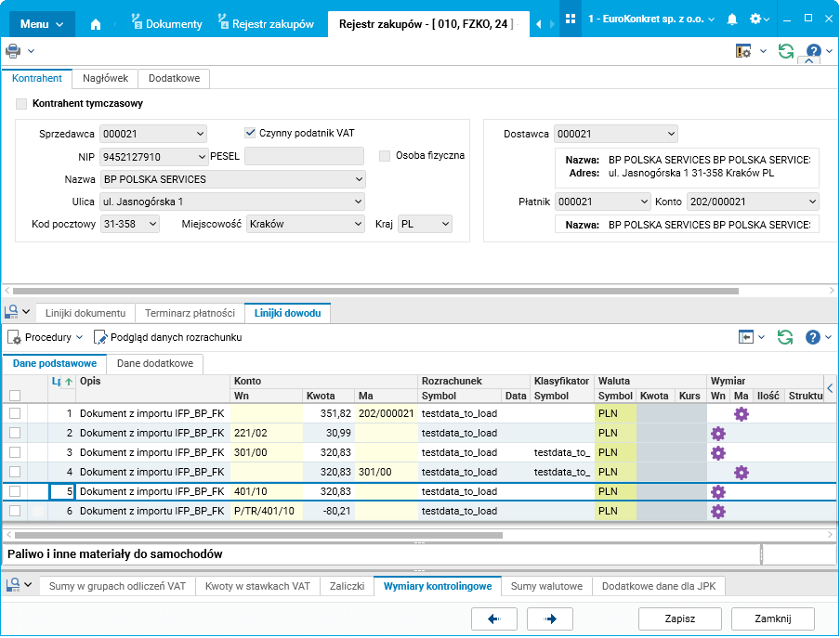Expand the Sprzedawca dropdown
The height and width of the screenshot is (638, 840).
tap(201, 134)
